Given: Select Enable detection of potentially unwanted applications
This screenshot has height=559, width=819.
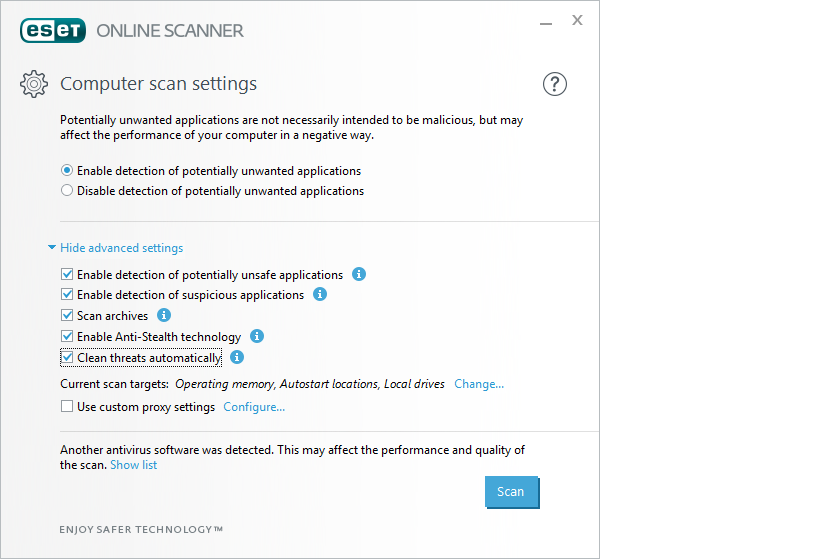Looking at the screenshot, I should pos(67,171).
